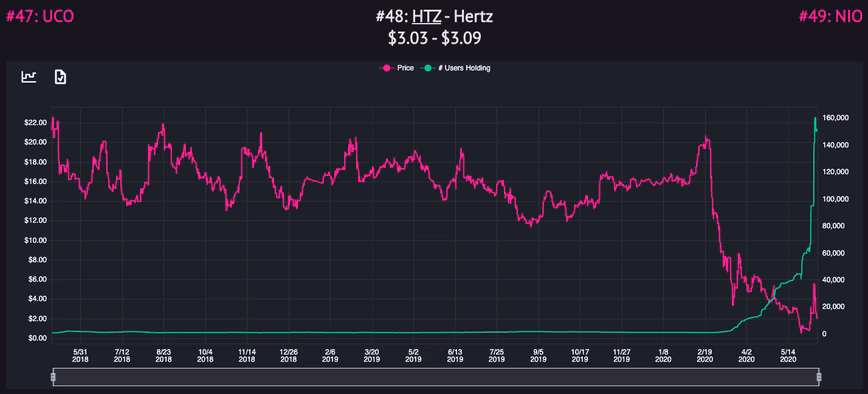The height and width of the screenshot is (394, 868).
Task: Click the 120,000 users axis label
Action: (x=836, y=172)
